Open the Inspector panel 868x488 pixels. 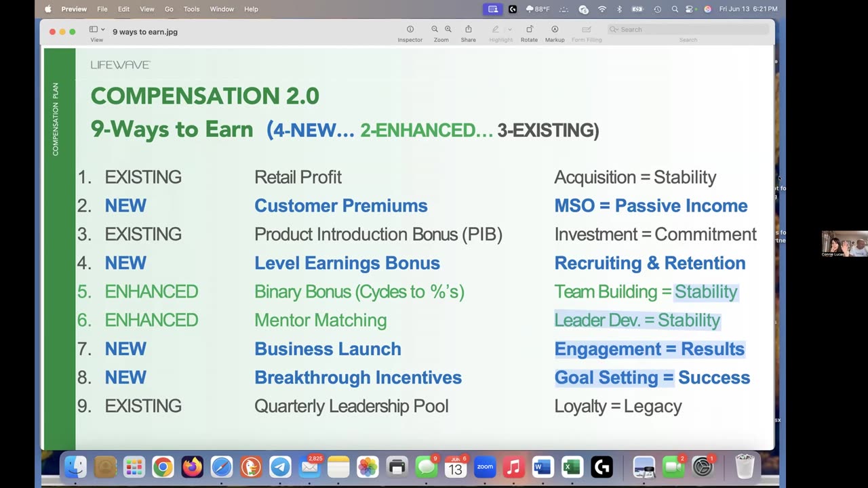[410, 30]
